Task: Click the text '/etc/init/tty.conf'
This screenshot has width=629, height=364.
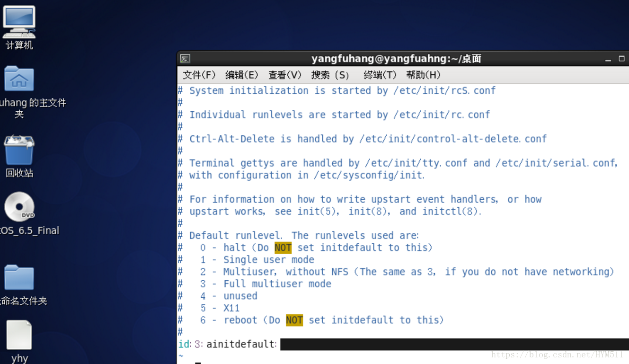Action: coord(416,163)
